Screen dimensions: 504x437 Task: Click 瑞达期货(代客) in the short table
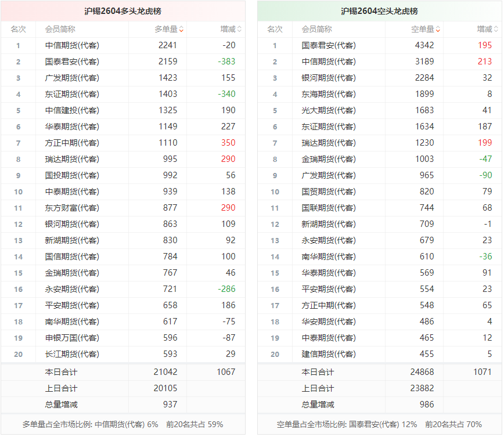point(329,143)
